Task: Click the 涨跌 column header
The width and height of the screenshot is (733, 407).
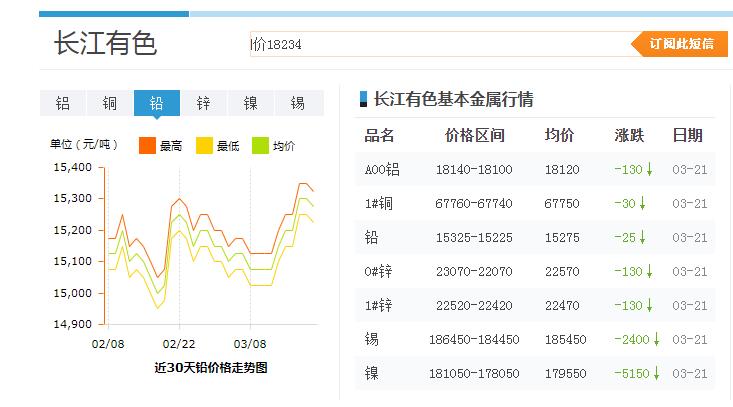Action: pyautogui.click(x=629, y=136)
